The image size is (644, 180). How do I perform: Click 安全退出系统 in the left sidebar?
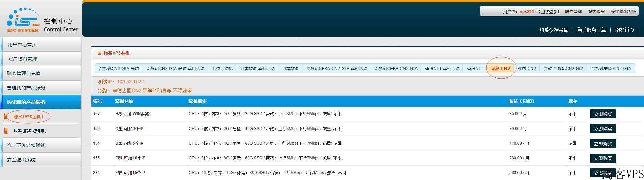click(40, 160)
